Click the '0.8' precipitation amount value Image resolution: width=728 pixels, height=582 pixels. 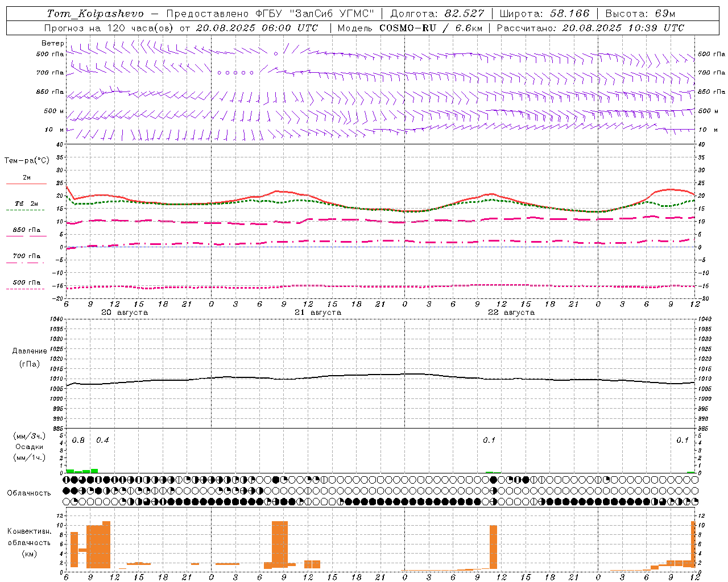[x=78, y=440]
